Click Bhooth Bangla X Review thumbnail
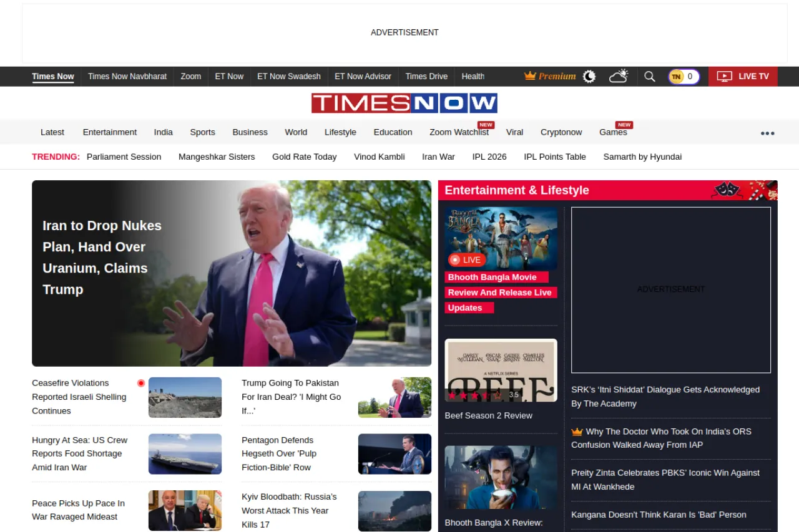Screen dimensions: 799x532 pos(501,477)
